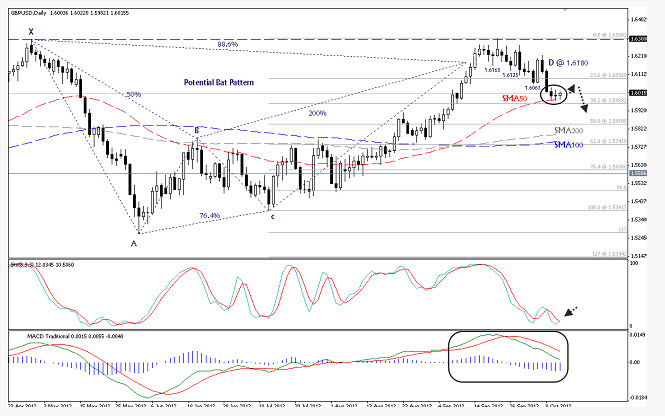
Task: Click the 1.6135 price annotation
Action: (x=510, y=75)
